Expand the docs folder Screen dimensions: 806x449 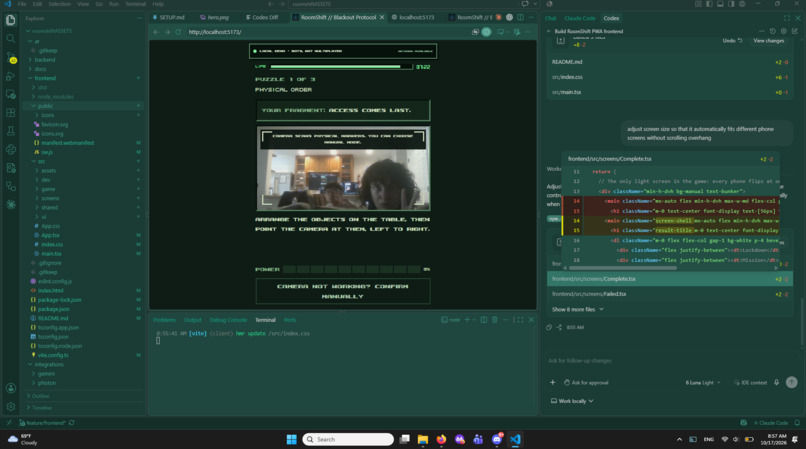40,69
